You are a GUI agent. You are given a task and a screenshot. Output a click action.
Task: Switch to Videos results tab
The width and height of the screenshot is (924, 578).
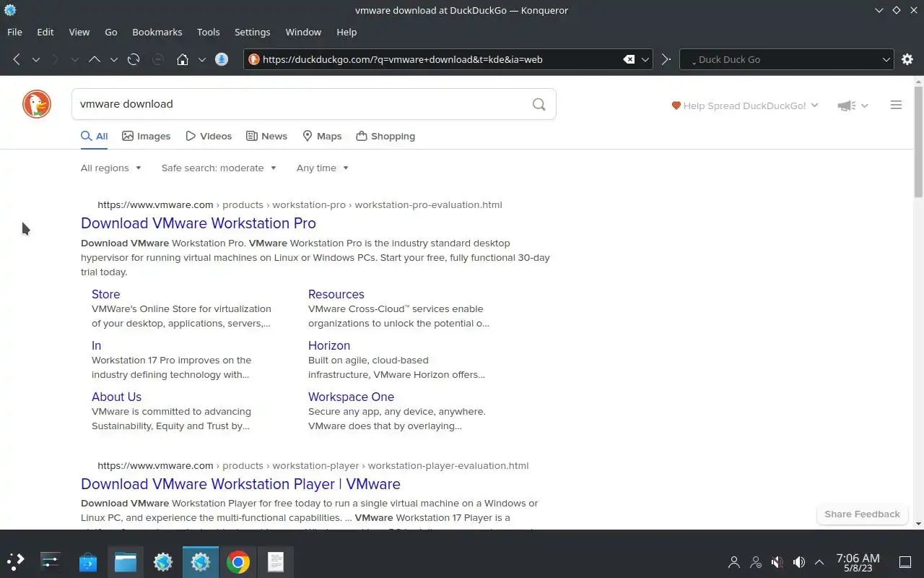[209, 136]
